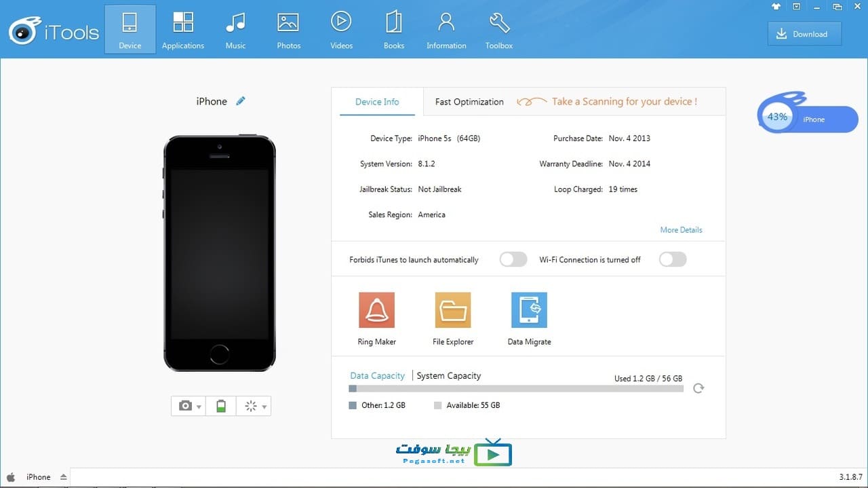Expand the screenshot camera dropdown arrow
This screenshot has width=868, height=488.
coord(199,407)
